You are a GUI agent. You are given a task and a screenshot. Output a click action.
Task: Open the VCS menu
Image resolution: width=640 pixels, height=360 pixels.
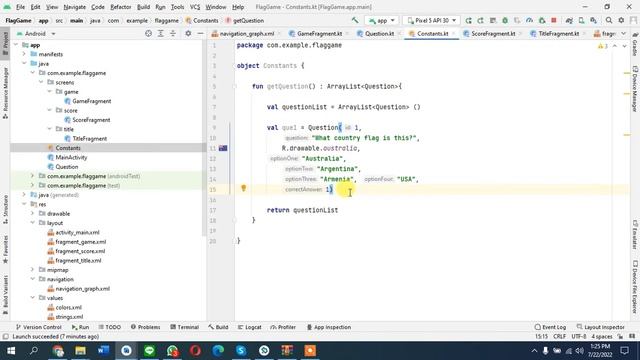point(195,7)
